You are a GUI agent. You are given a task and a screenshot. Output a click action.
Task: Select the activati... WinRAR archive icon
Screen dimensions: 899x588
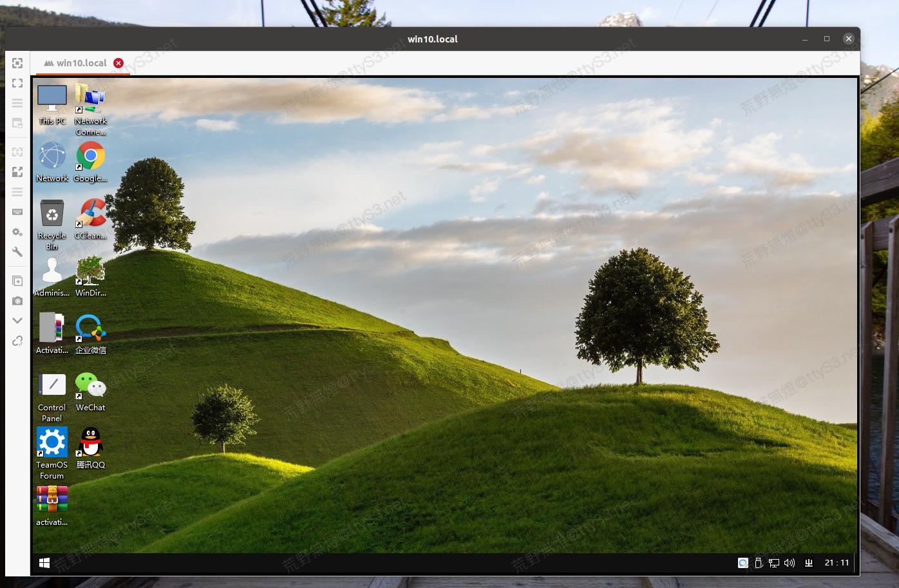pyautogui.click(x=52, y=506)
